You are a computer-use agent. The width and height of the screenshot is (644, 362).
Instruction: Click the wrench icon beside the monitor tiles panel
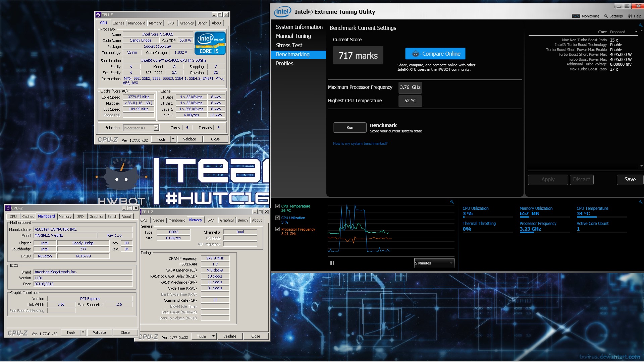(x=641, y=202)
